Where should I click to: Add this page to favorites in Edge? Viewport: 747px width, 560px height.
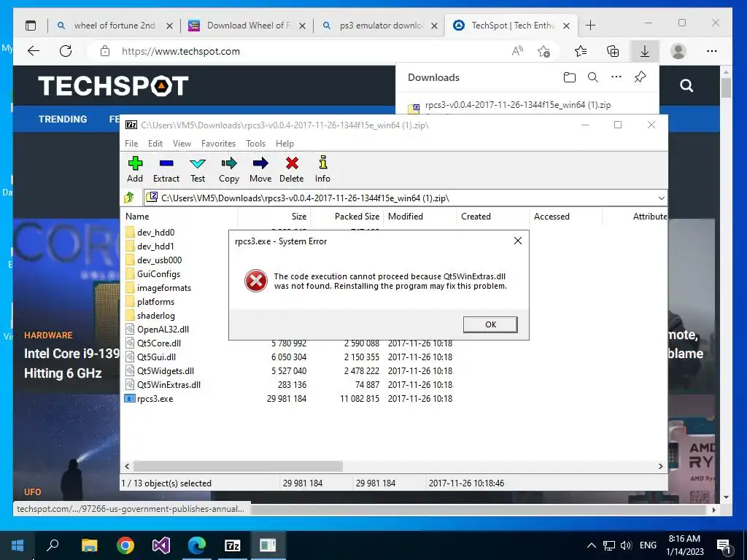tap(543, 51)
